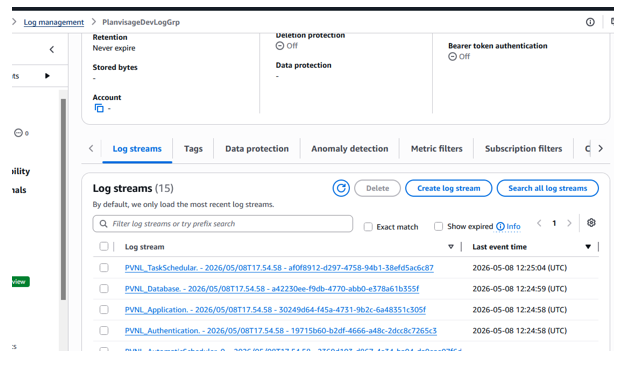Click the green Preview badge in sidebar

click(x=20, y=281)
